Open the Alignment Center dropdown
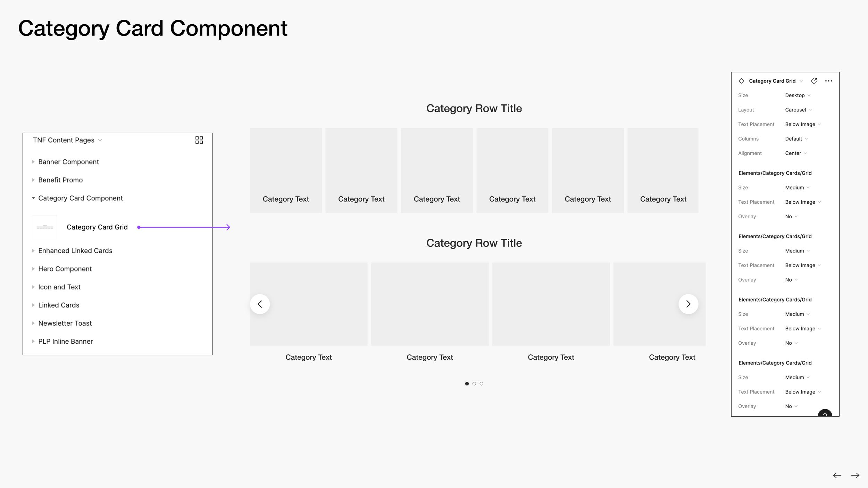Viewport: 868px width, 488px height. 796,153
